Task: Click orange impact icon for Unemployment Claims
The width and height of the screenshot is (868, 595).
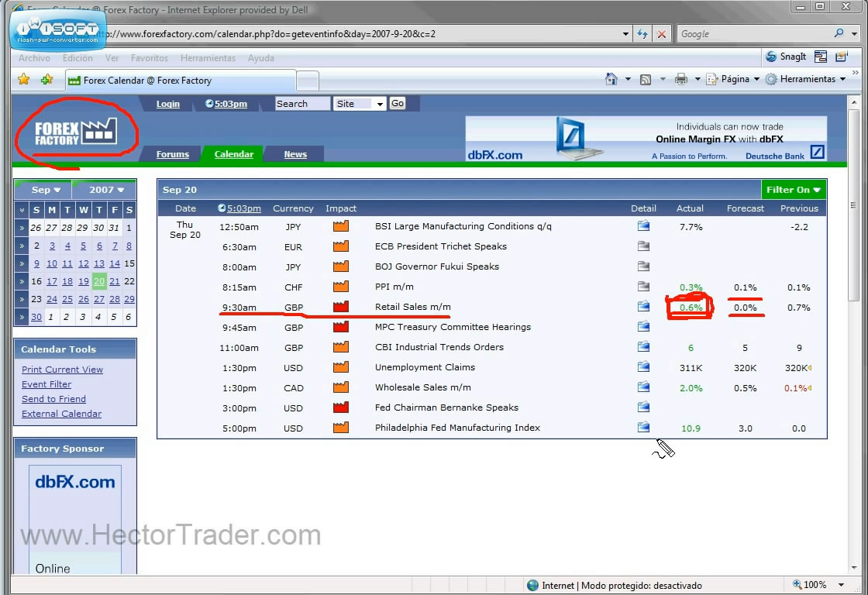Action: tap(341, 367)
